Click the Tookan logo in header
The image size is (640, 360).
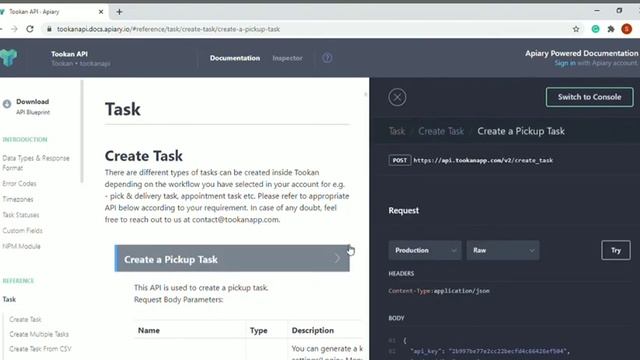pyautogui.click(x=9, y=58)
